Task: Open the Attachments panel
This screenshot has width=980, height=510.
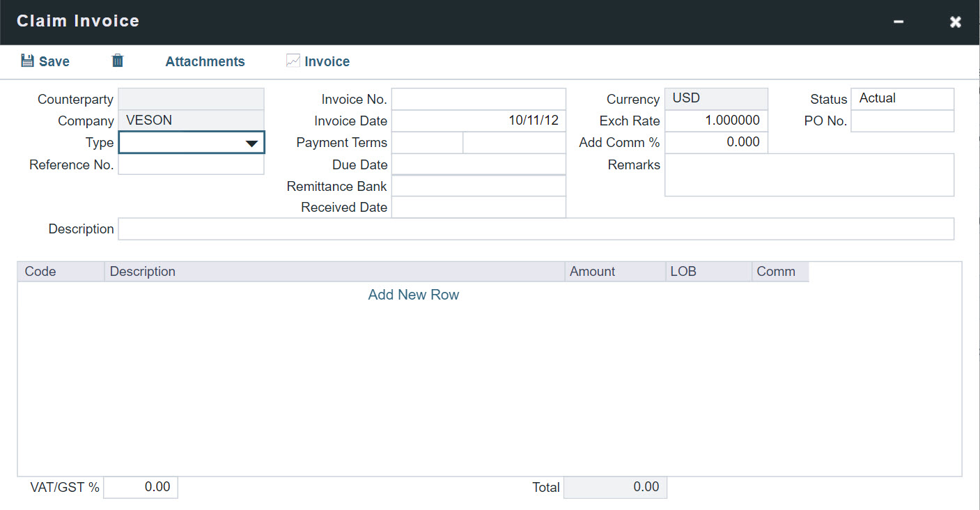Action: (205, 61)
